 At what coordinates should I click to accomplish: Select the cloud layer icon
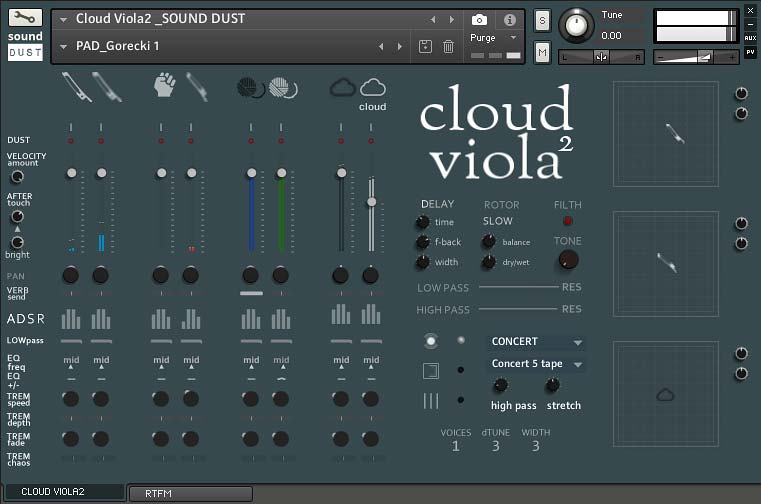(372, 88)
